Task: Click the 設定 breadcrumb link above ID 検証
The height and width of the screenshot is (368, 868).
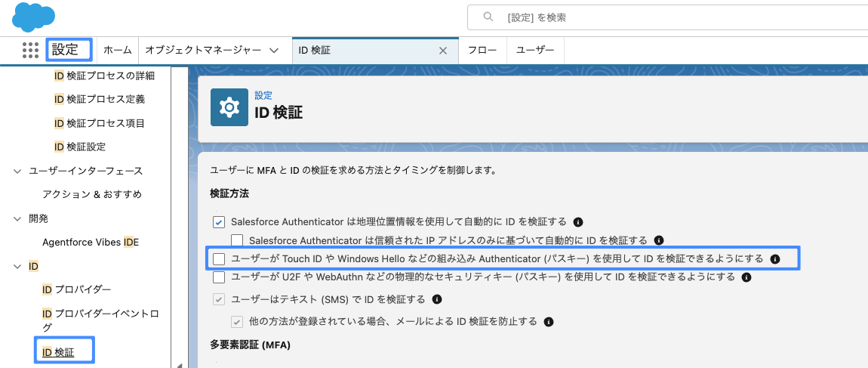Action: pyautogui.click(x=263, y=95)
